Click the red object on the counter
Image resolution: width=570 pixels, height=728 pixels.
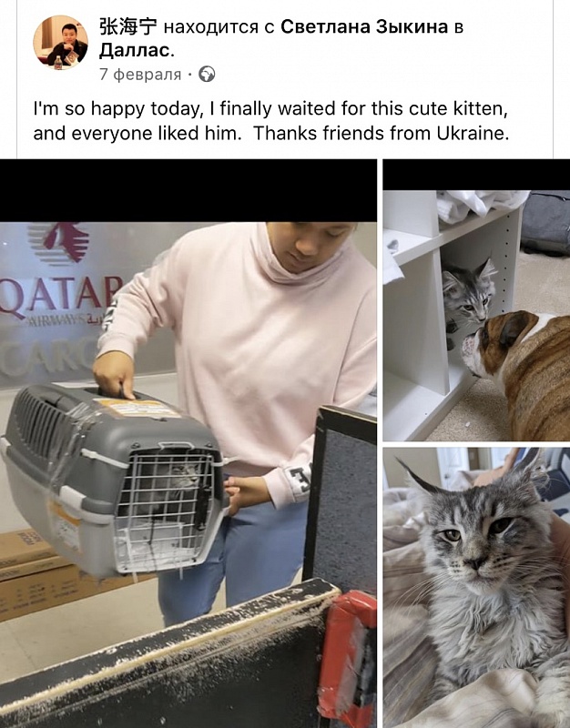point(348,659)
